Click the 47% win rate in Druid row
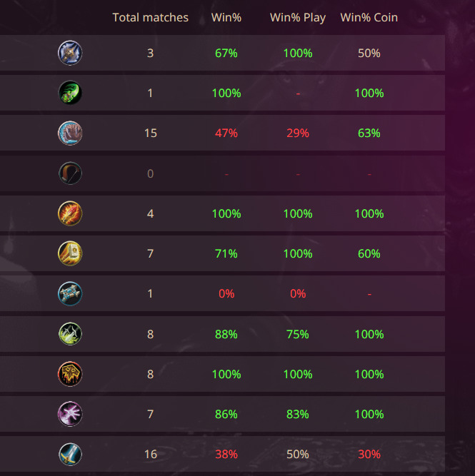 point(226,133)
